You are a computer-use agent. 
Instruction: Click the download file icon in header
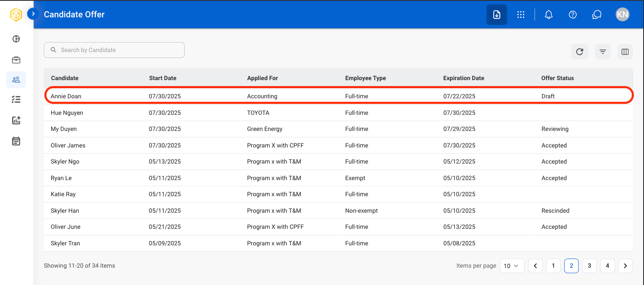click(497, 14)
